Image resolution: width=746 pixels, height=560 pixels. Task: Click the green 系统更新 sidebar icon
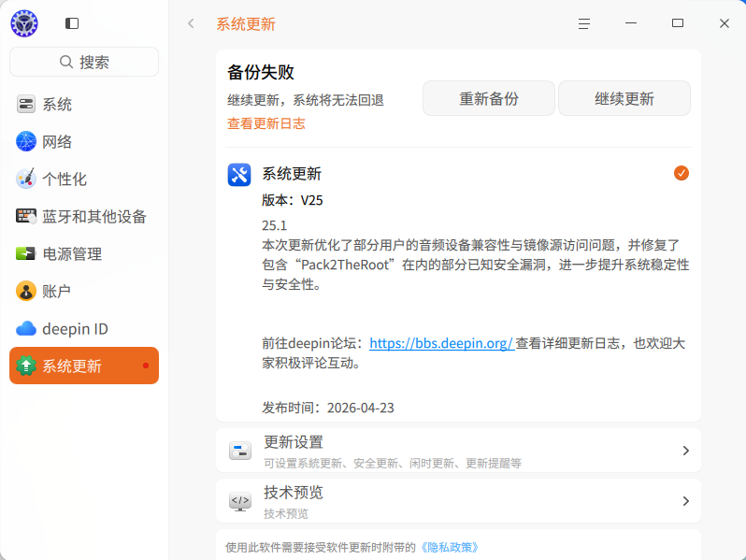(26, 366)
